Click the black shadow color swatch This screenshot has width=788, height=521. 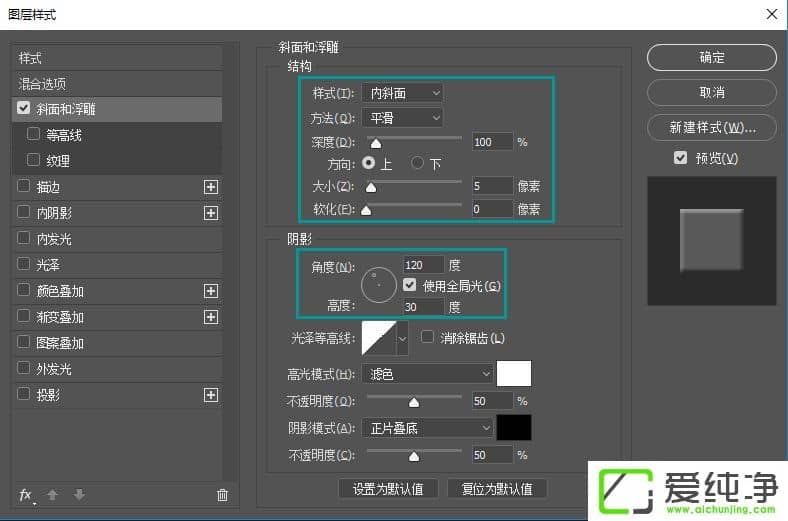coord(514,428)
